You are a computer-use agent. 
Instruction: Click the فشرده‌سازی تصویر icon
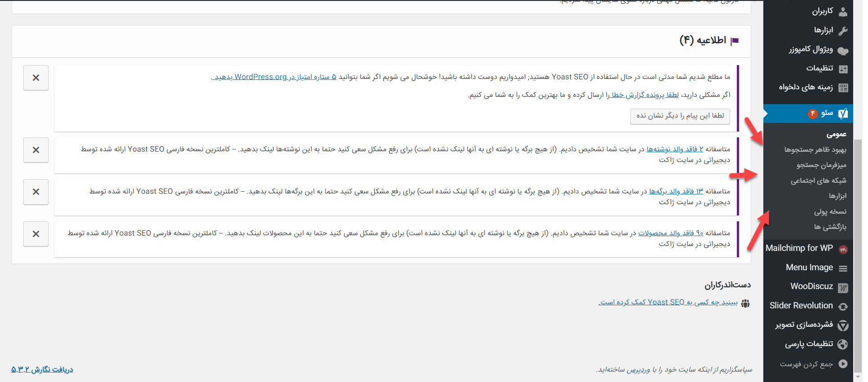pyautogui.click(x=843, y=325)
